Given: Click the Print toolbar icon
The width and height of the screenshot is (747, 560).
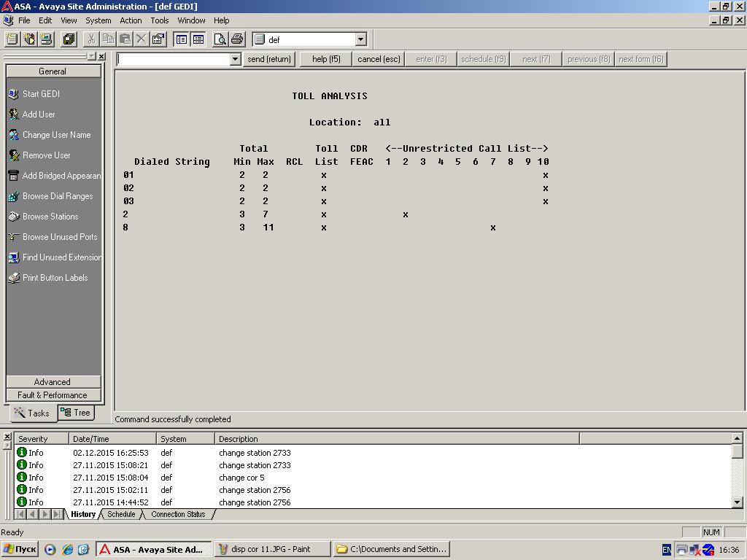Looking at the screenshot, I should 237,39.
